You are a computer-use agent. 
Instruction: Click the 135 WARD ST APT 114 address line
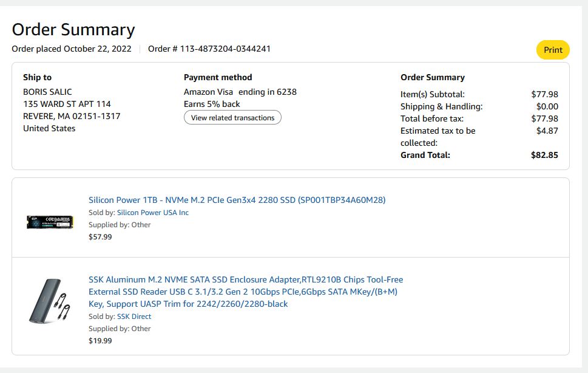pyautogui.click(x=67, y=104)
